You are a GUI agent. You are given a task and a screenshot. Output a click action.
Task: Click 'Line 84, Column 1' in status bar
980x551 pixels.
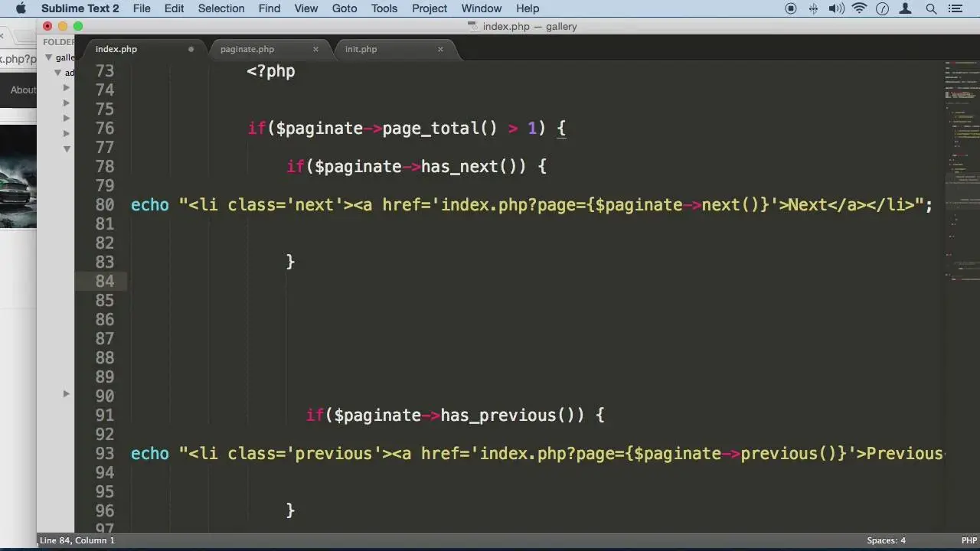coord(77,540)
